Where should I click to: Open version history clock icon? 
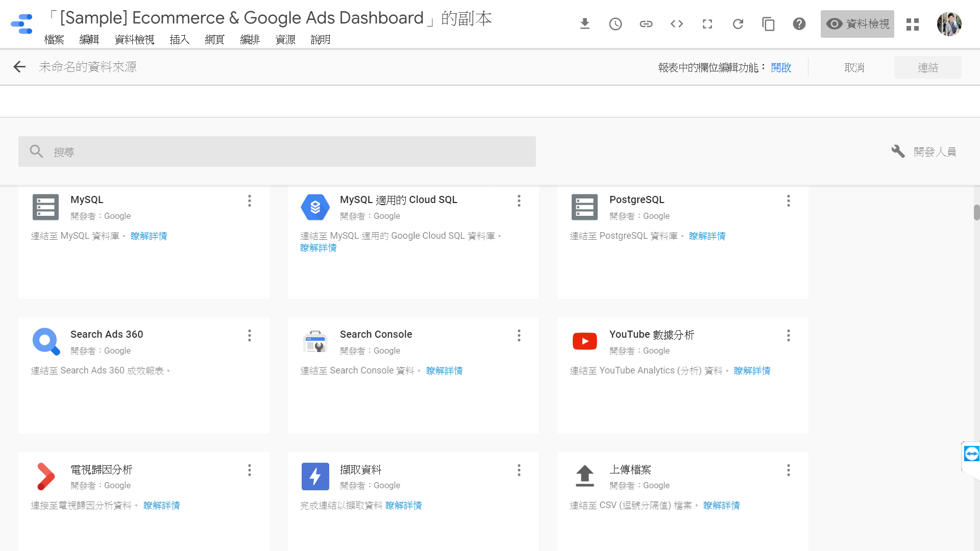pos(616,24)
